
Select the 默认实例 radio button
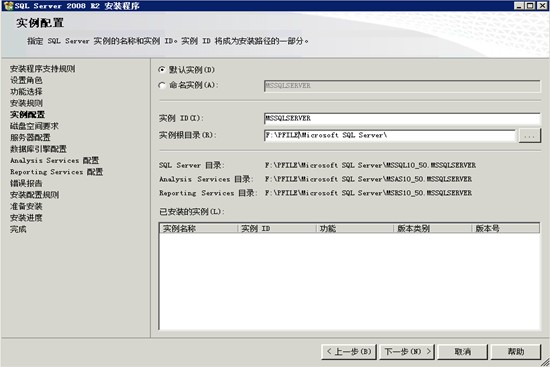(162, 69)
